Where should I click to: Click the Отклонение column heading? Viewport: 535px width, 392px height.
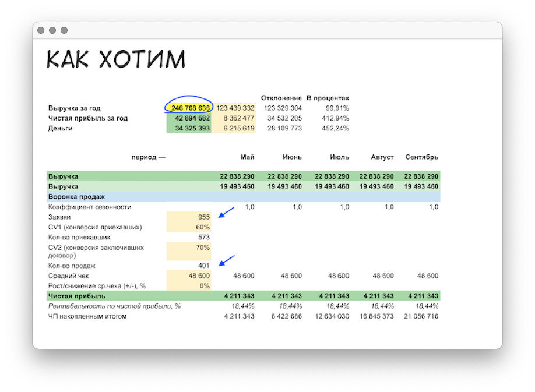[x=281, y=98]
